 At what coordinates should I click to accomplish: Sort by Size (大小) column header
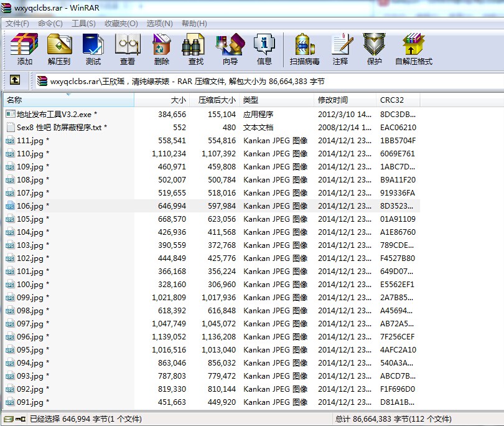(162, 100)
